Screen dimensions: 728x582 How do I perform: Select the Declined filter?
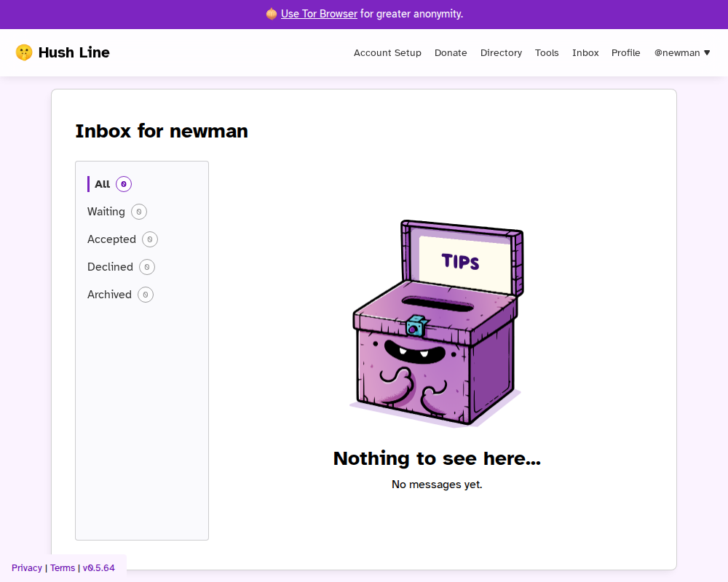pos(110,267)
